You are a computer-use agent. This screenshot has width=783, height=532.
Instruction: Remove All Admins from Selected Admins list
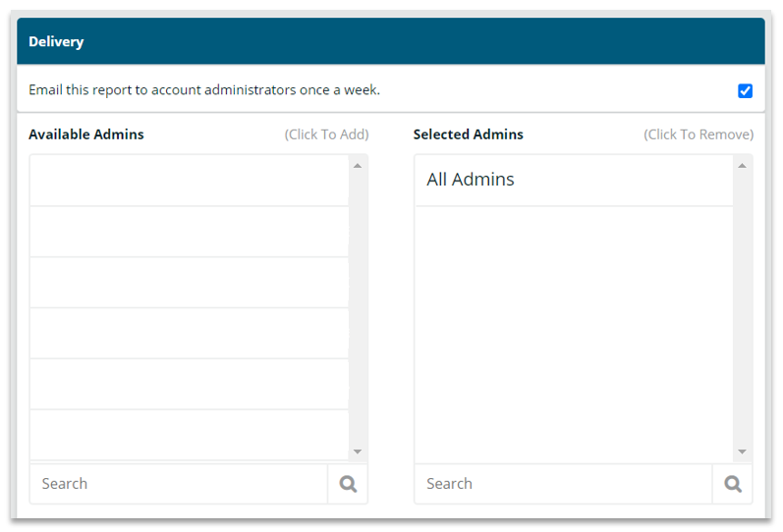click(x=574, y=180)
